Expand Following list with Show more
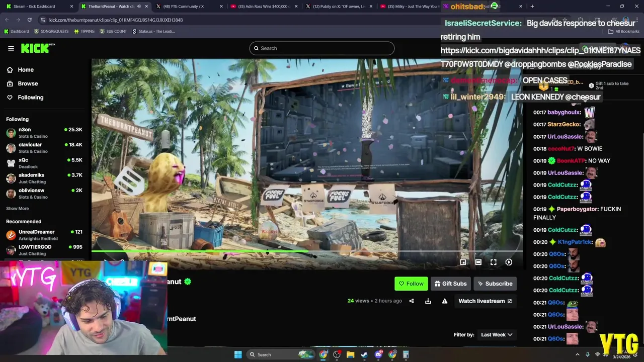 point(17,209)
